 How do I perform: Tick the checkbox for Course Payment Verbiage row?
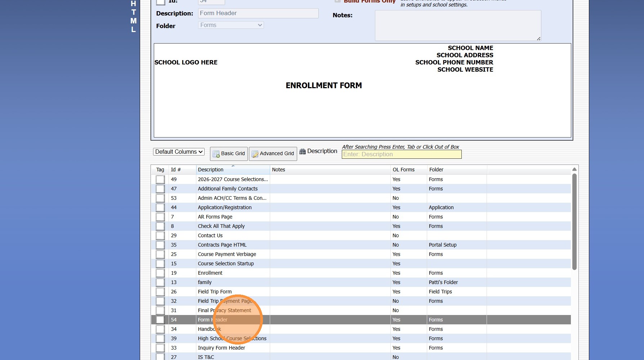tap(160, 254)
